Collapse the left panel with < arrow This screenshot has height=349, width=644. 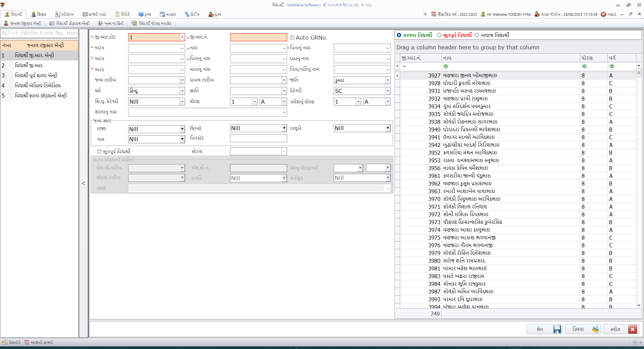(84, 183)
